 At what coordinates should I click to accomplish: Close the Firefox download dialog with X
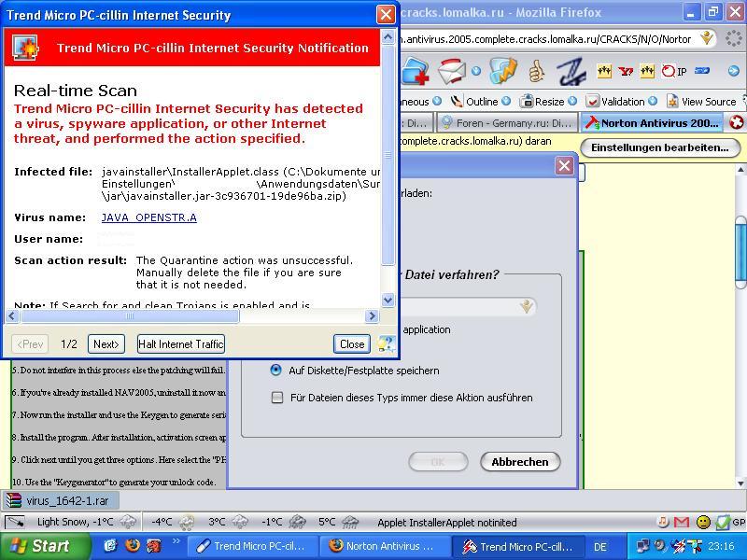click(x=564, y=166)
